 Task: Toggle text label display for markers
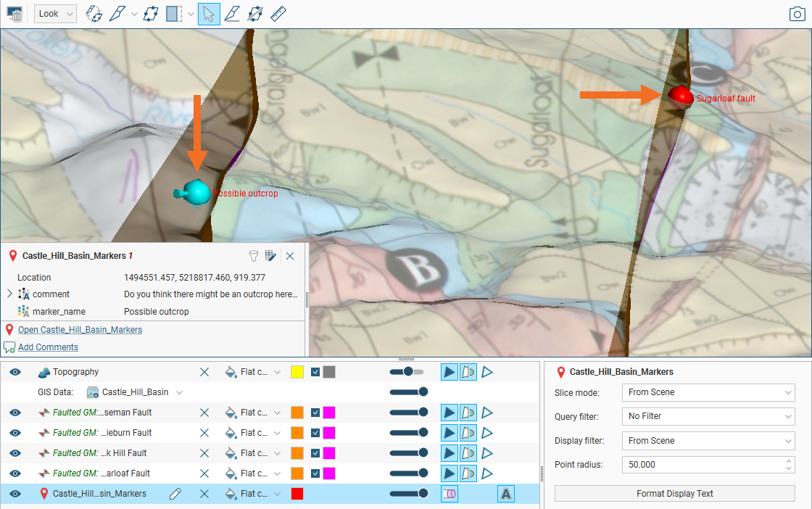coord(505,494)
